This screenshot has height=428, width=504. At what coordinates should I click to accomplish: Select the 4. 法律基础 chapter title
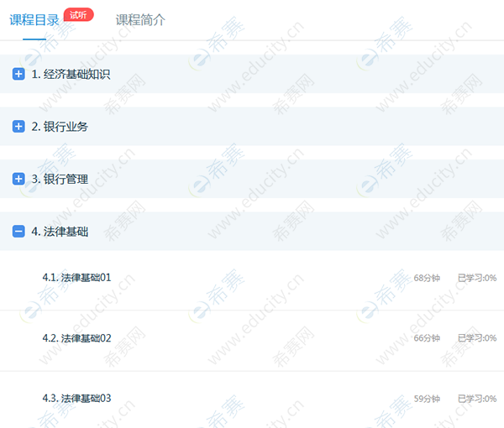click(60, 232)
